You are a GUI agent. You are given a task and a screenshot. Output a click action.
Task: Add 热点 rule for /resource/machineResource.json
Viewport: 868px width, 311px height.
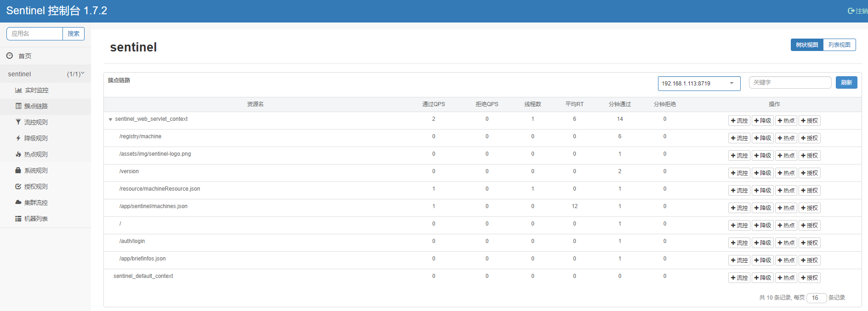click(x=786, y=190)
